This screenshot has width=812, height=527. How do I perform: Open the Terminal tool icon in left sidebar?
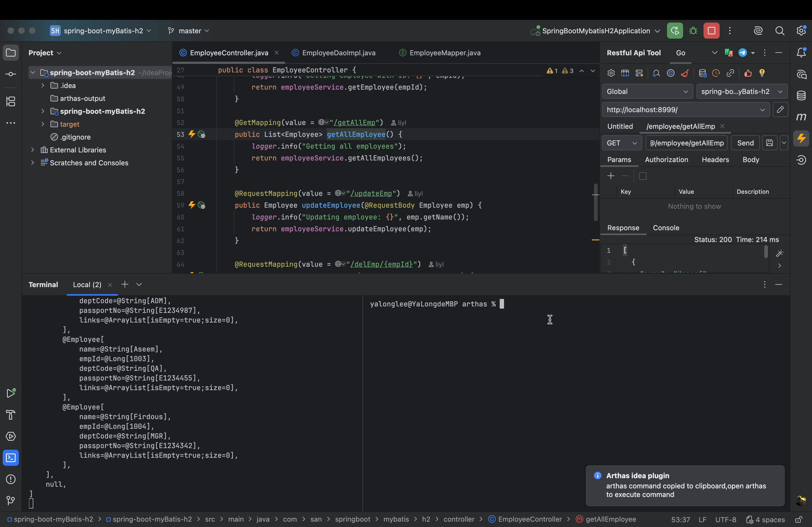pos(10,458)
